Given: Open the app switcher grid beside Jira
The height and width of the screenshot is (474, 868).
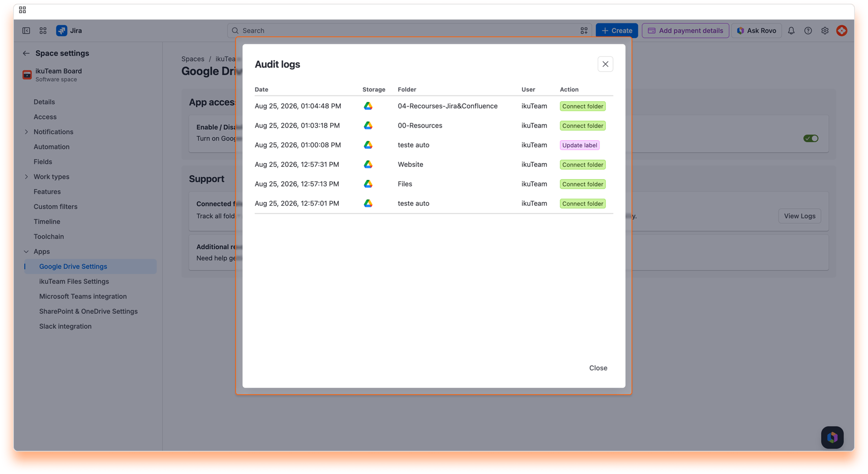Looking at the screenshot, I should (43, 30).
